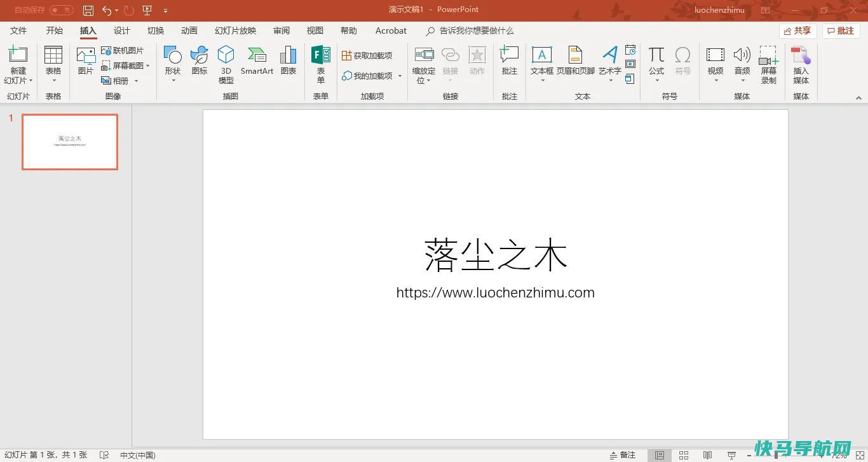Switch to Normal view in status bar

click(x=660, y=455)
